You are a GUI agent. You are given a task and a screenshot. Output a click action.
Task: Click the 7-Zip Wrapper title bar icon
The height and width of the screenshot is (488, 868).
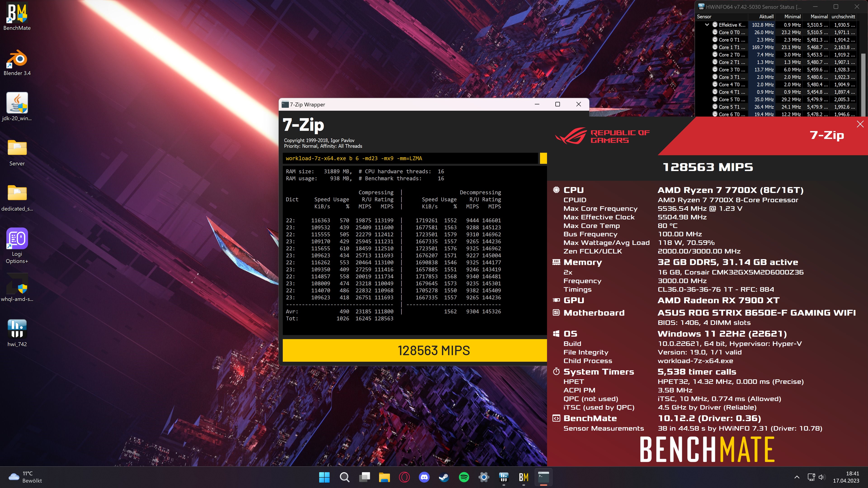[x=285, y=104]
